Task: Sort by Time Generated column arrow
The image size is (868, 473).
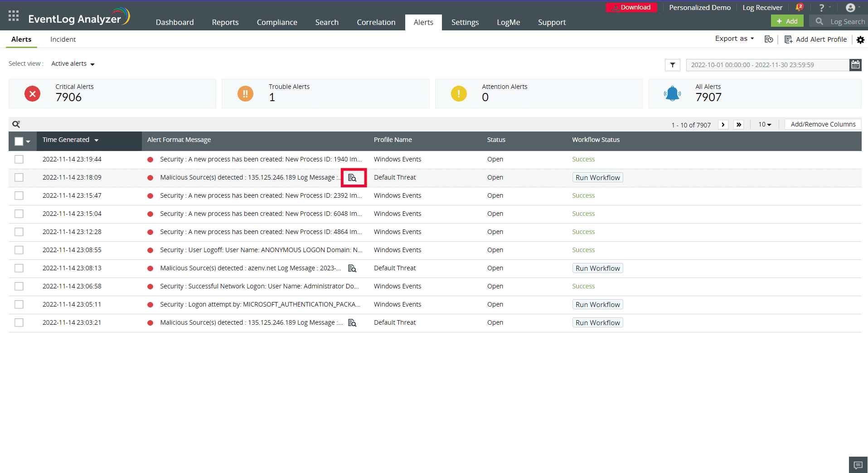Action: (97, 141)
